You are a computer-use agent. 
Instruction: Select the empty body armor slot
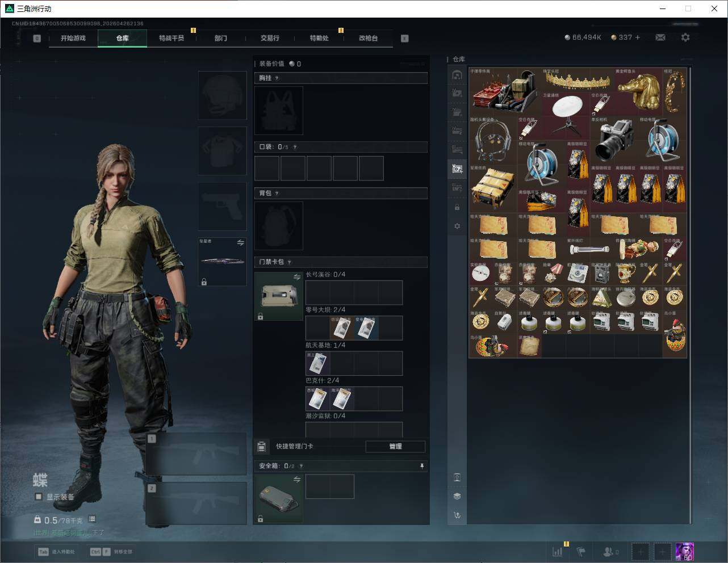pos(222,151)
